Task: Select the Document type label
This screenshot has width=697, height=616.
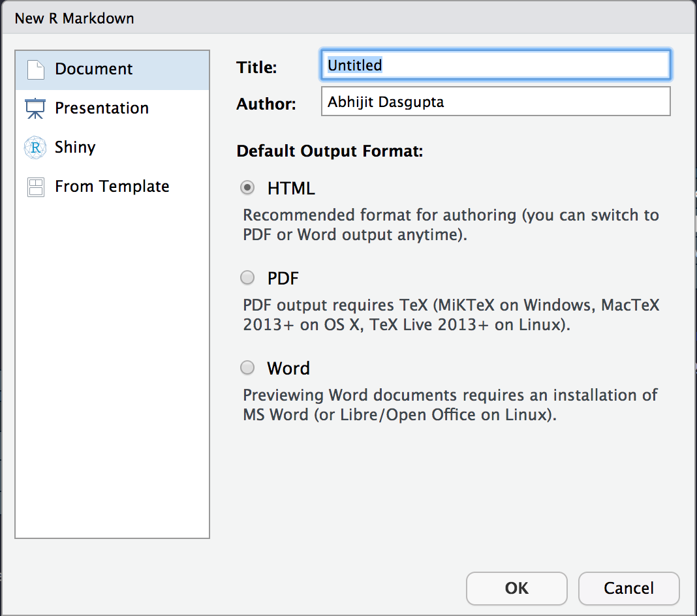Action: tap(94, 69)
